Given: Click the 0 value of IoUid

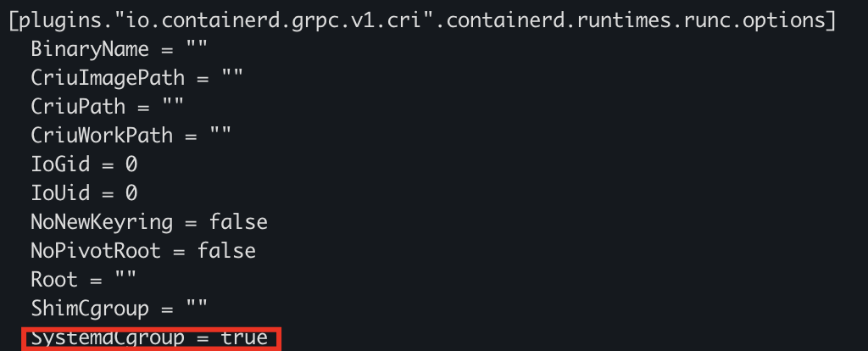Looking at the screenshot, I should [x=131, y=193].
